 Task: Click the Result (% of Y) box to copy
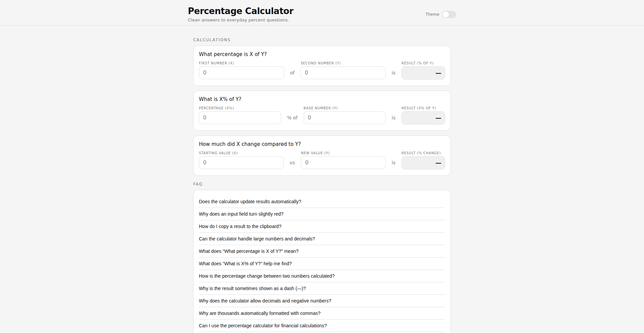coord(423,73)
